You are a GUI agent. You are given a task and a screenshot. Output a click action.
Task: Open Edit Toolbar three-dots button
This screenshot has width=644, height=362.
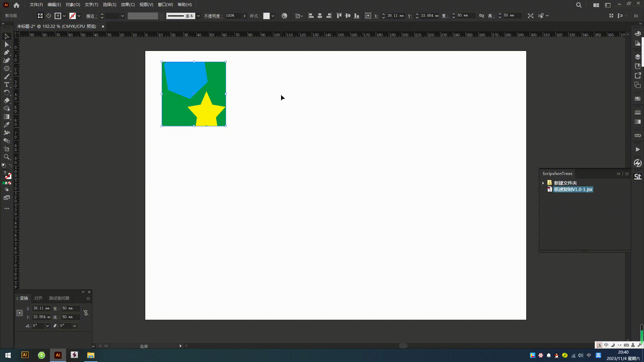point(6,208)
